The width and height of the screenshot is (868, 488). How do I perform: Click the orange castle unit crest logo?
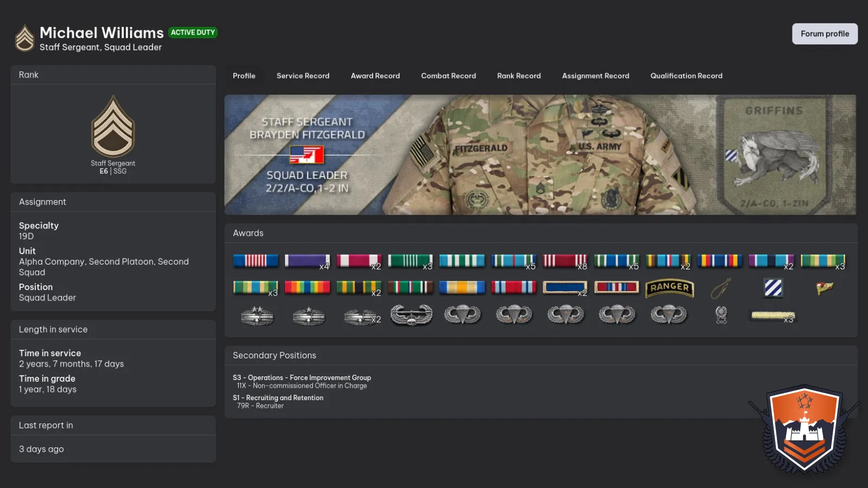click(x=805, y=428)
